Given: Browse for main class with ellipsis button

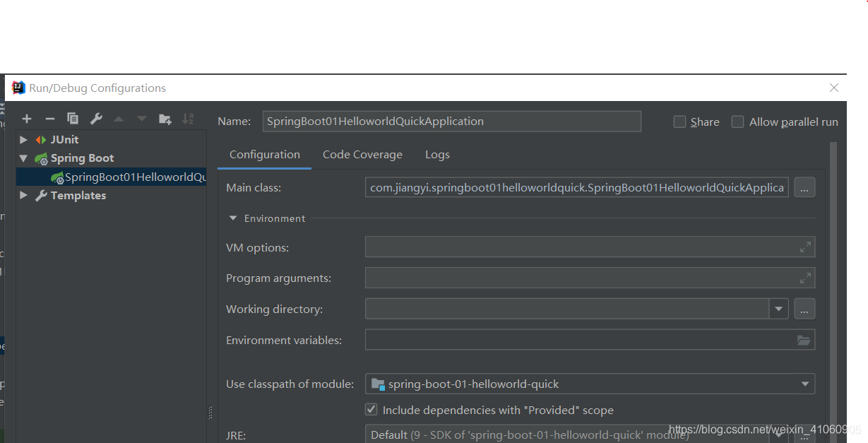Looking at the screenshot, I should tap(805, 187).
